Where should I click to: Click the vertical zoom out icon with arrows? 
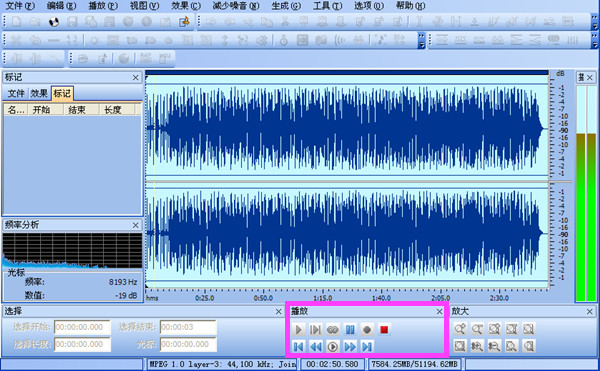(x=494, y=346)
